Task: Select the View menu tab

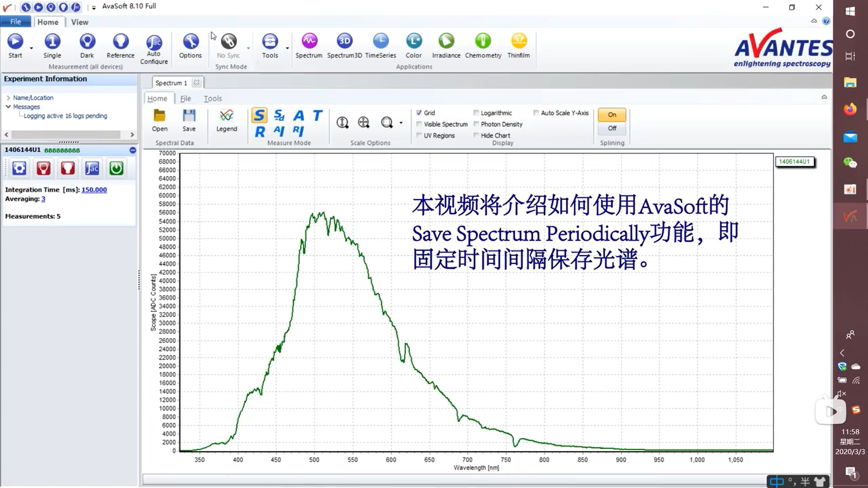Action: point(79,22)
